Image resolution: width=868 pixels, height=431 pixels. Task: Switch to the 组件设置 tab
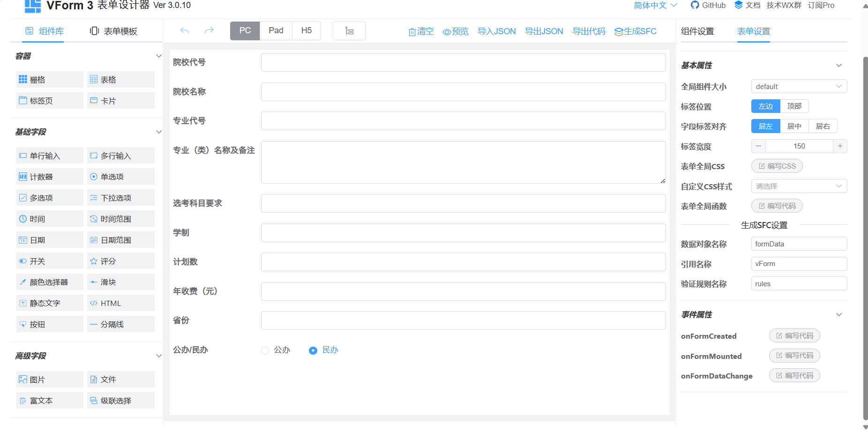(x=697, y=31)
